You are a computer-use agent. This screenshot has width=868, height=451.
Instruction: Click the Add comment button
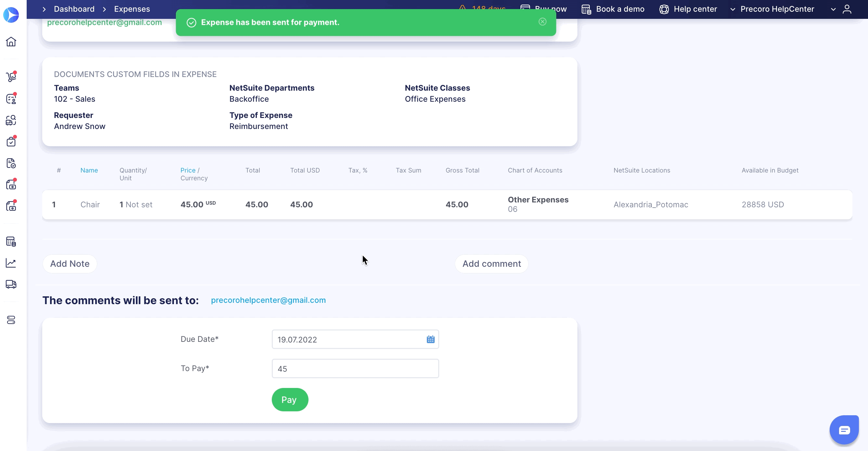(x=491, y=264)
